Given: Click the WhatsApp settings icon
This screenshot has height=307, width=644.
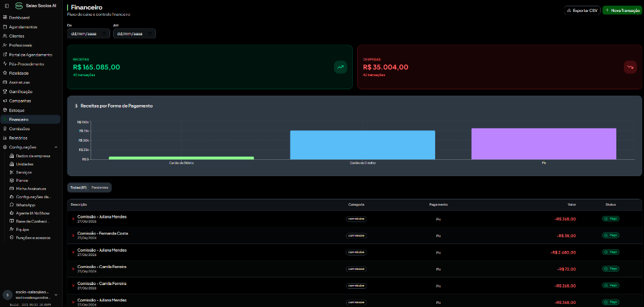Looking at the screenshot, I should click(12, 204).
